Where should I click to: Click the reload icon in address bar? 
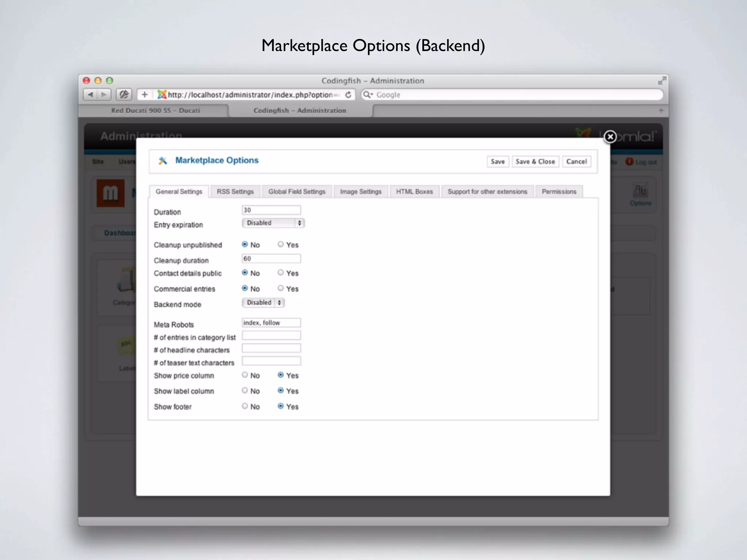348,95
